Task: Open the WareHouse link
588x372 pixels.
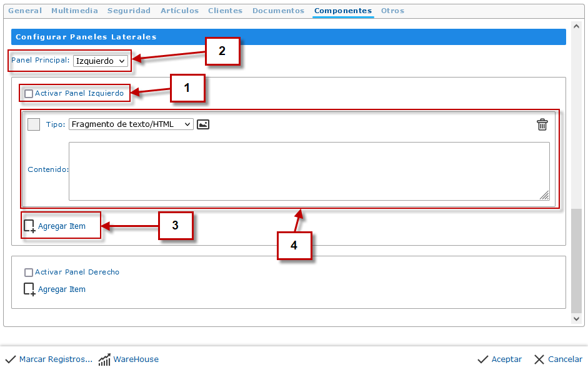Action: click(x=136, y=359)
